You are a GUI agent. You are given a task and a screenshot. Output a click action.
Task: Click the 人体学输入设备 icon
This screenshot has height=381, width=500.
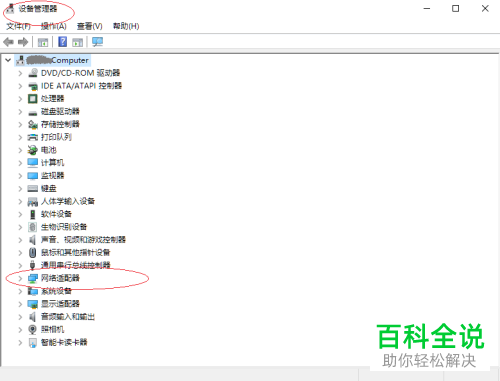click(x=33, y=201)
